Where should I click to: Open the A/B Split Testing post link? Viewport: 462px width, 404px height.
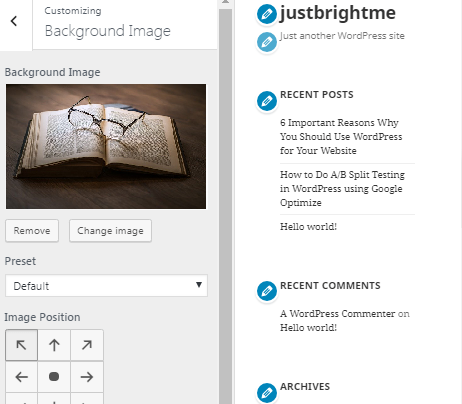342,189
